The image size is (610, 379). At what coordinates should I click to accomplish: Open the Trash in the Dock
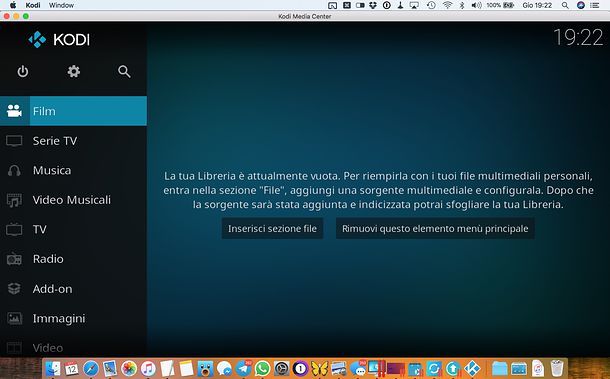pyautogui.click(x=557, y=368)
